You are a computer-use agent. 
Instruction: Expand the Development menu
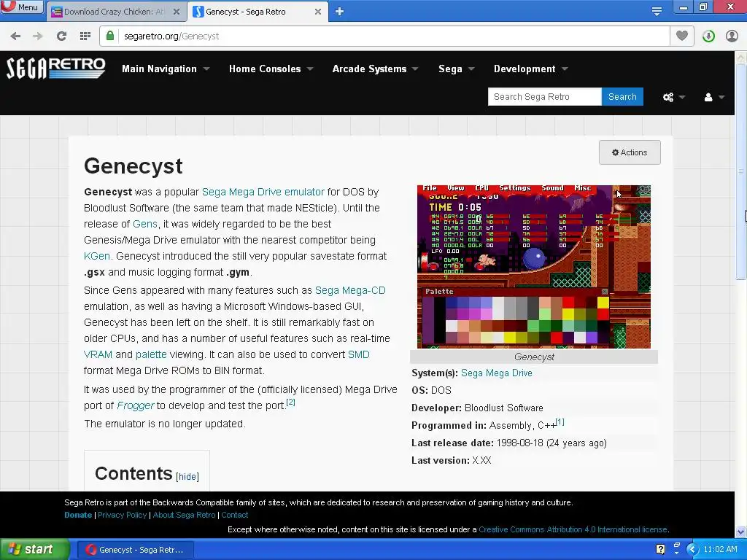pos(531,69)
